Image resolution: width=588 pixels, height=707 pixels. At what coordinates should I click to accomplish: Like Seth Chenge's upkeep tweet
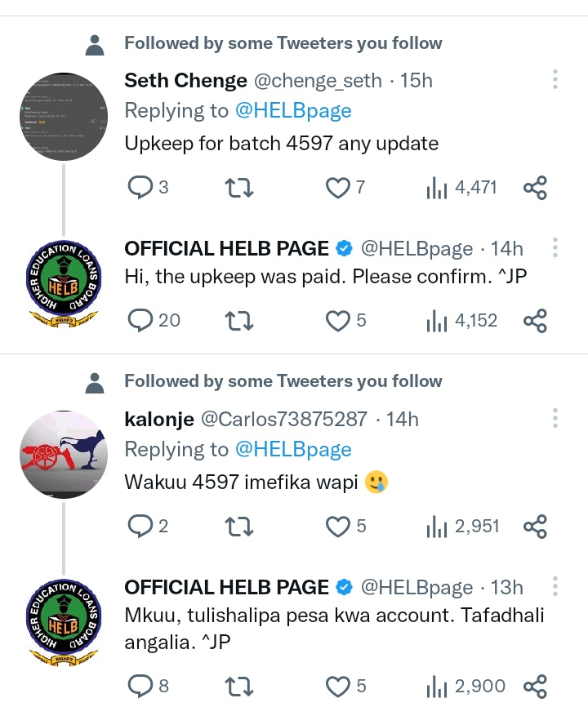[338, 188]
